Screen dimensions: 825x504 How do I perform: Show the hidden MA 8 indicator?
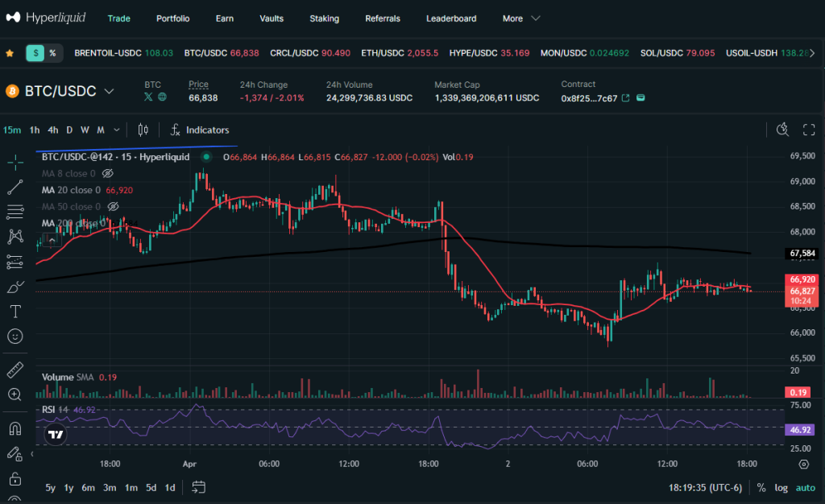click(x=108, y=173)
